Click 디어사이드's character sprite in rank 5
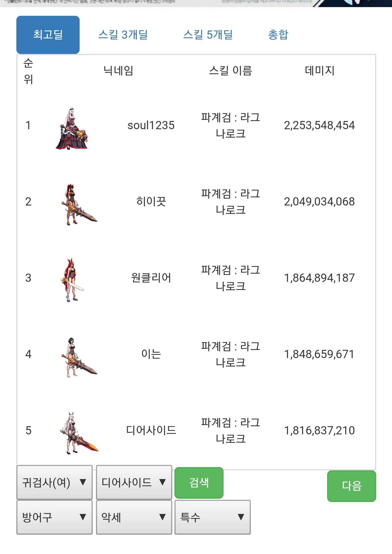392x554 pixels. 79,433
